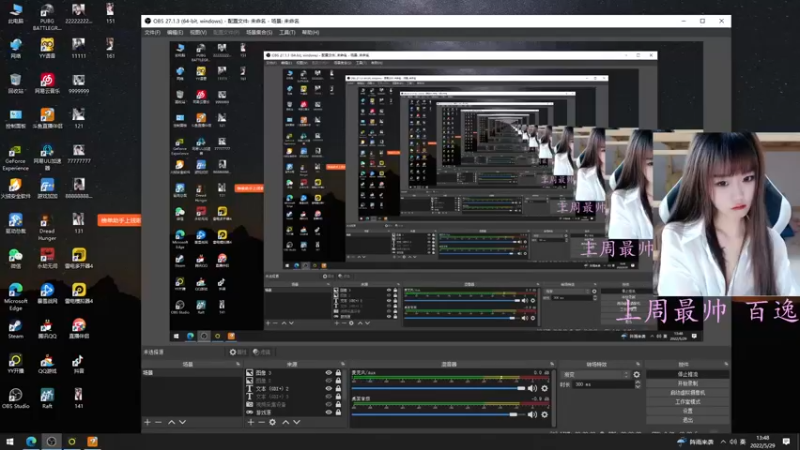Open GeForce Experience desktop shortcut
This screenshot has width=800, height=450.
pos(15,158)
